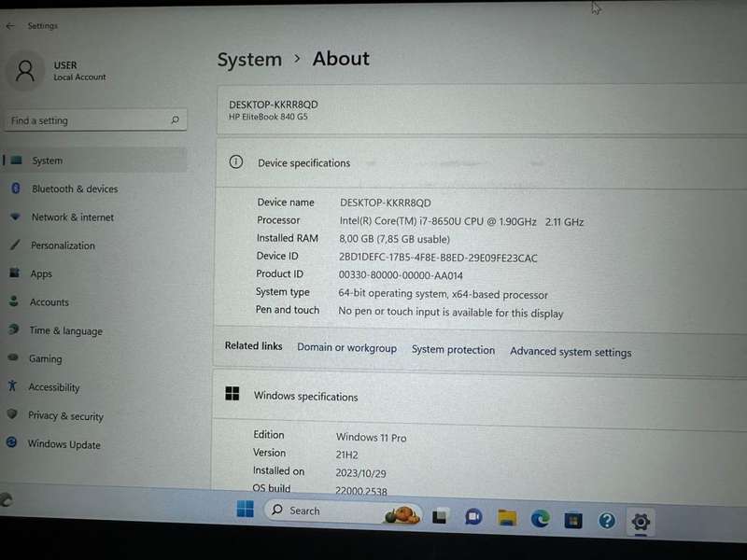747x560 pixels.
Task: Click the System breadcrumb in the heading
Action: point(249,60)
